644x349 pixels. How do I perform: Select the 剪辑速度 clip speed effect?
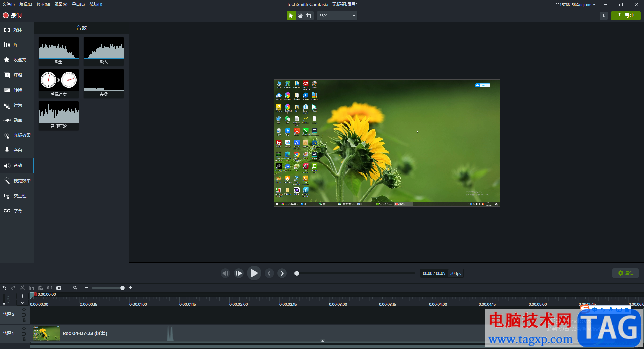59,83
